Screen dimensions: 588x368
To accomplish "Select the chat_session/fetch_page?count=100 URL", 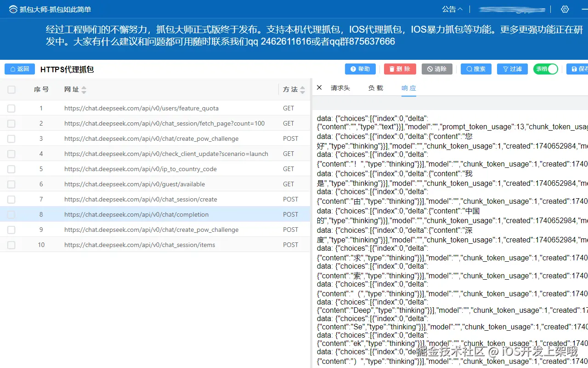I will pos(164,123).
